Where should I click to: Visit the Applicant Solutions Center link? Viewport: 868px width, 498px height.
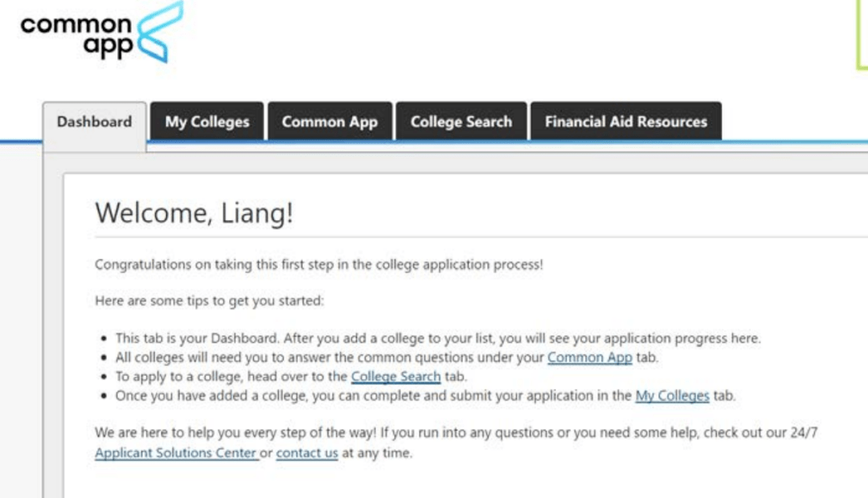pyautogui.click(x=176, y=453)
